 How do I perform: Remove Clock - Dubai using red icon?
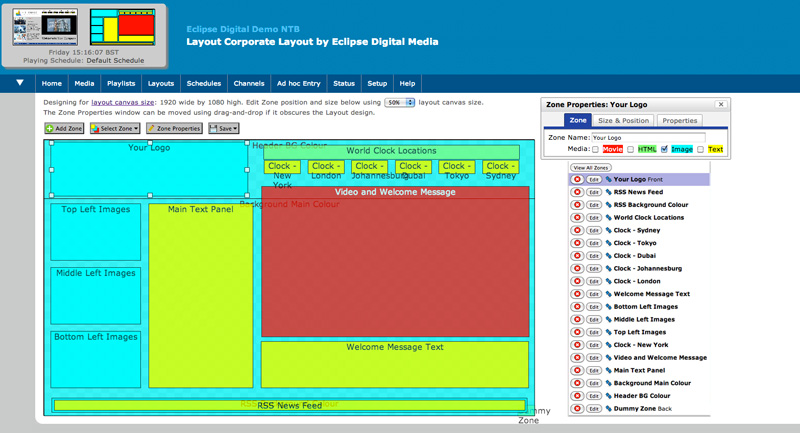[577, 256]
